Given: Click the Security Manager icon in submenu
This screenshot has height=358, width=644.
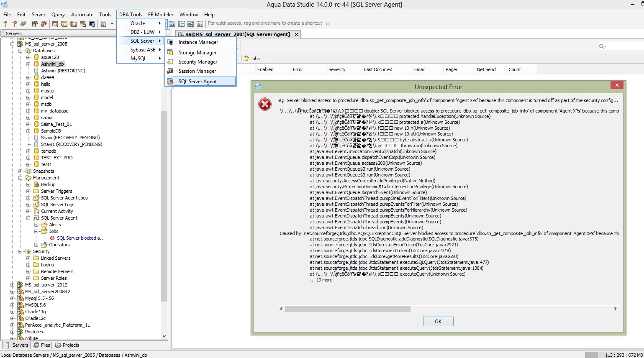Looking at the screenshot, I should click(170, 62).
